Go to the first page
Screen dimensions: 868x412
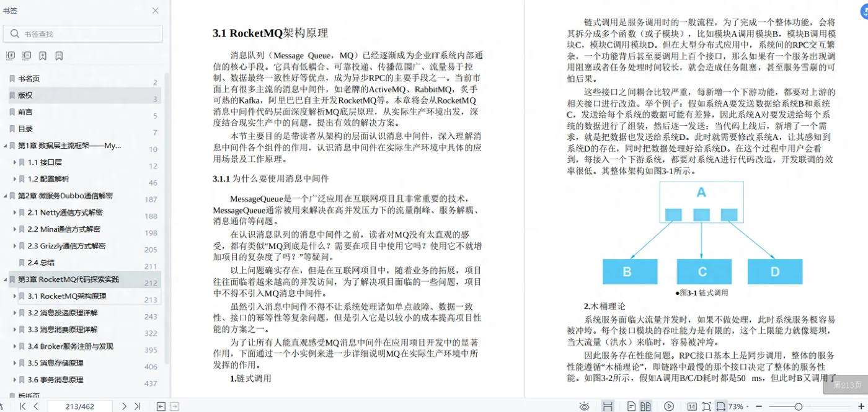coord(22,406)
